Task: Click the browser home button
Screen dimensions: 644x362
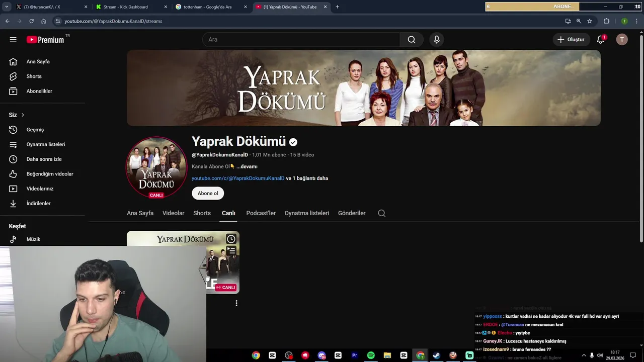Action: 44,21
